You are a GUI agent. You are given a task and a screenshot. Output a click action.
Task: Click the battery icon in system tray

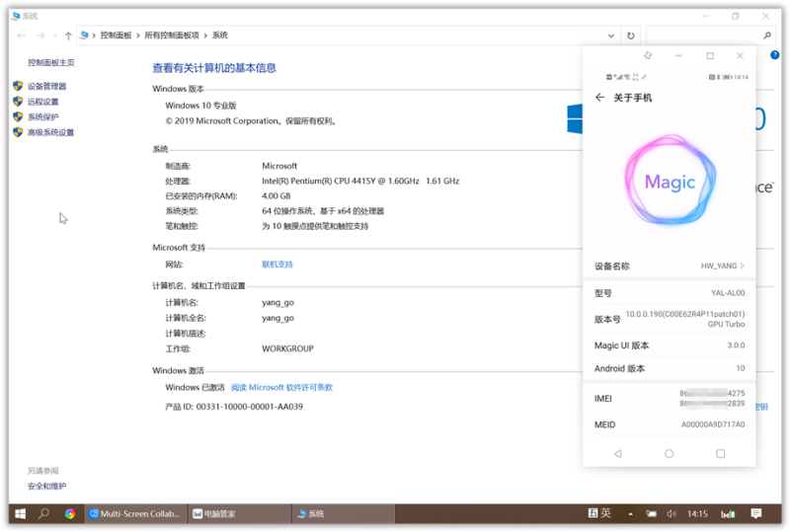pos(652,514)
